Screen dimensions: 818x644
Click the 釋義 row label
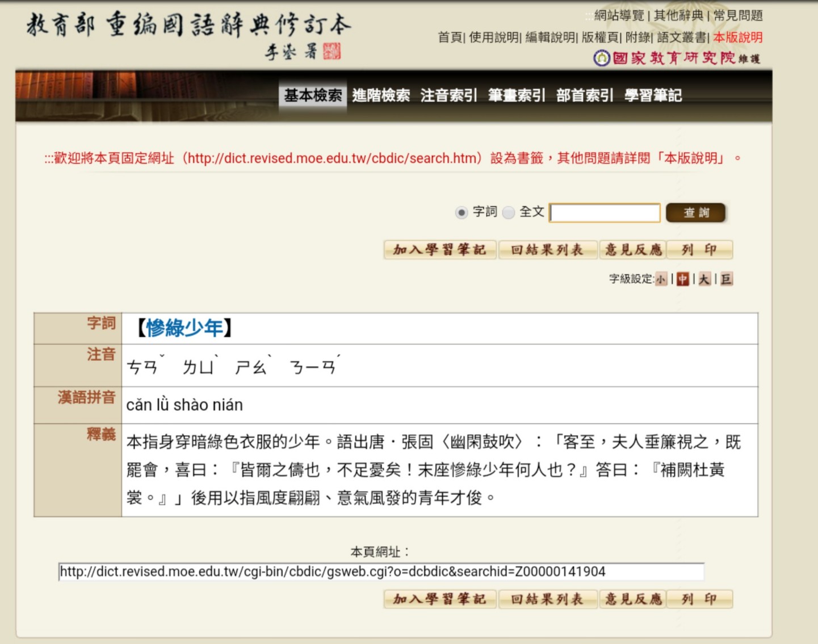[101, 435]
